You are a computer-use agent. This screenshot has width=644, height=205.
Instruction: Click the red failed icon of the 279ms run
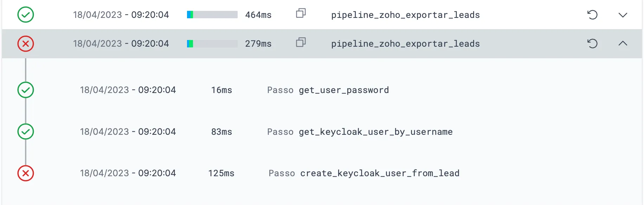click(26, 44)
